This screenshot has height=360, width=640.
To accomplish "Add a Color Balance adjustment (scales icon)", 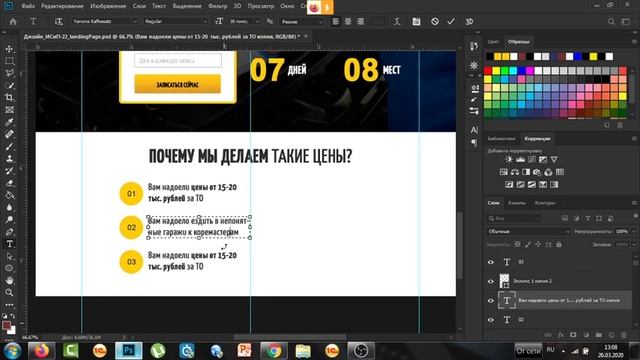I will (x=515, y=172).
